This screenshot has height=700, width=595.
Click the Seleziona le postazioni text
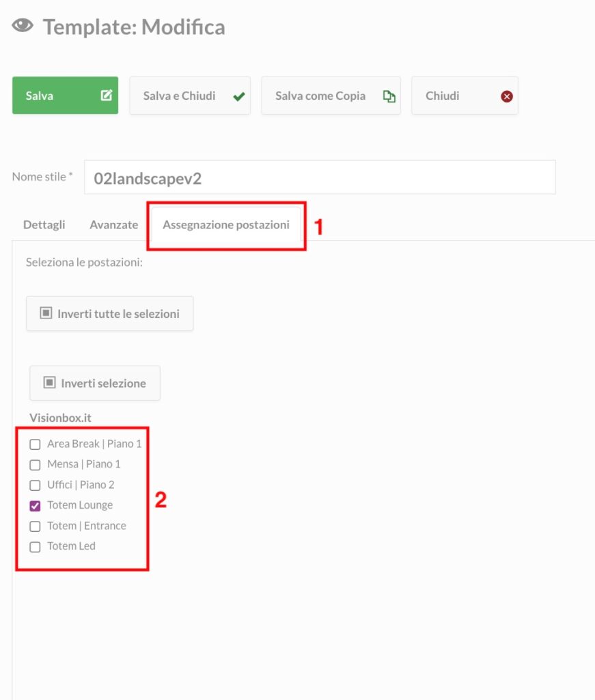click(84, 262)
